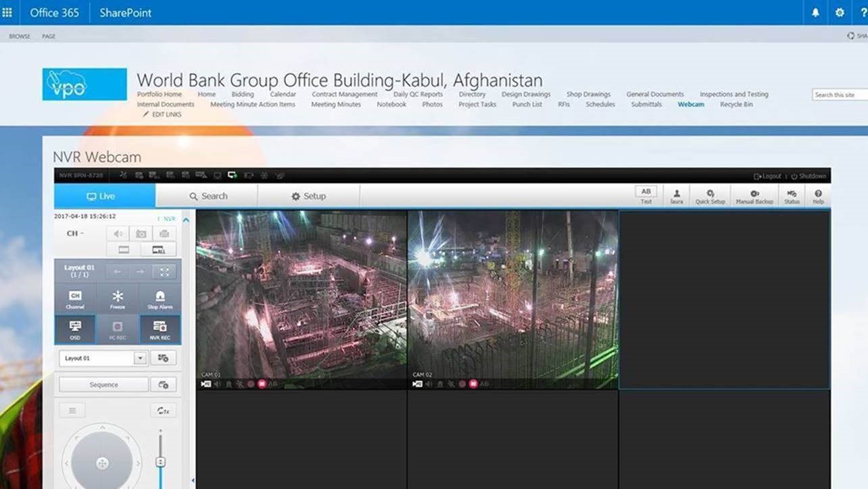Open the NVR Status icon
This screenshot has height=489, width=868.
point(792,196)
